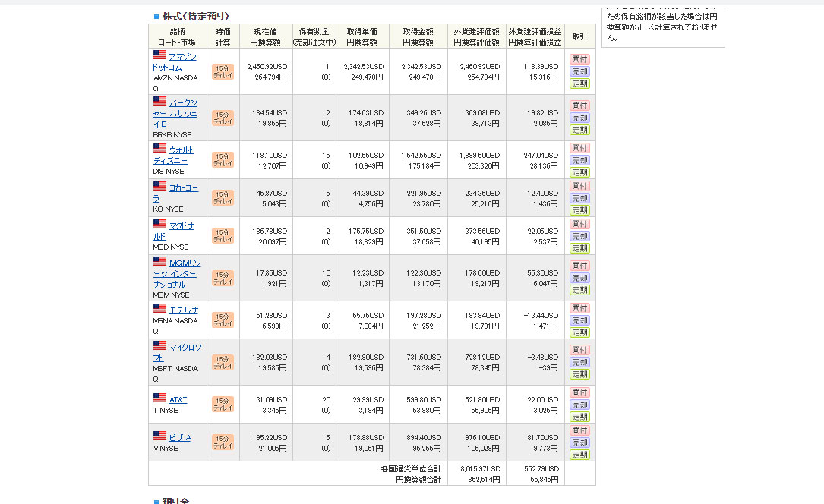Click the 15分ディレイ badge in MRNA row
The height and width of the screenshot is (504, 824).
[223, 320]
